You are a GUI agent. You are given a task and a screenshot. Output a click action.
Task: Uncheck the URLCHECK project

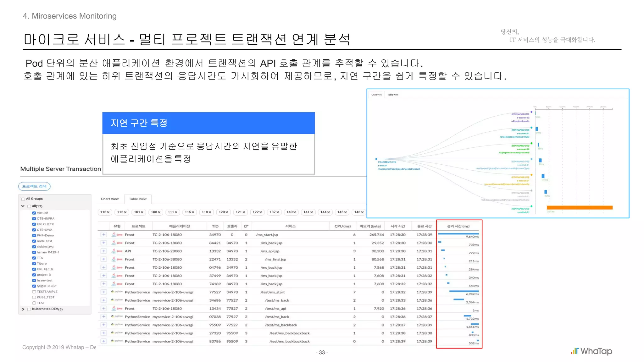pyautogui.click(x=34, y=224)
